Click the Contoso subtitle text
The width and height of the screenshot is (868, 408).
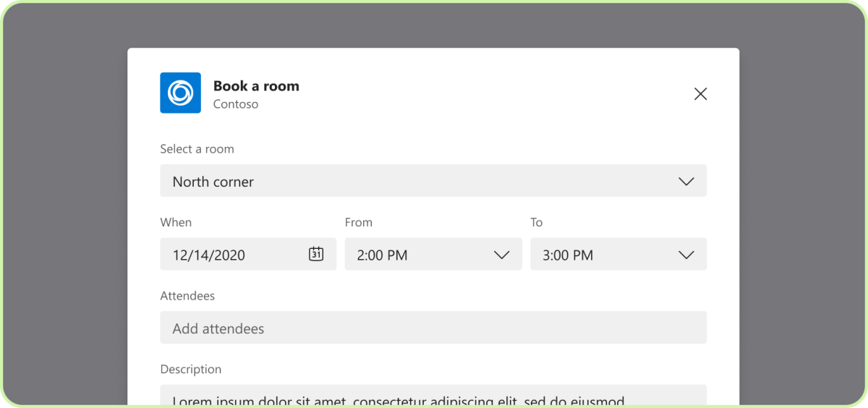pyautogui.click(x=236, y=104)
